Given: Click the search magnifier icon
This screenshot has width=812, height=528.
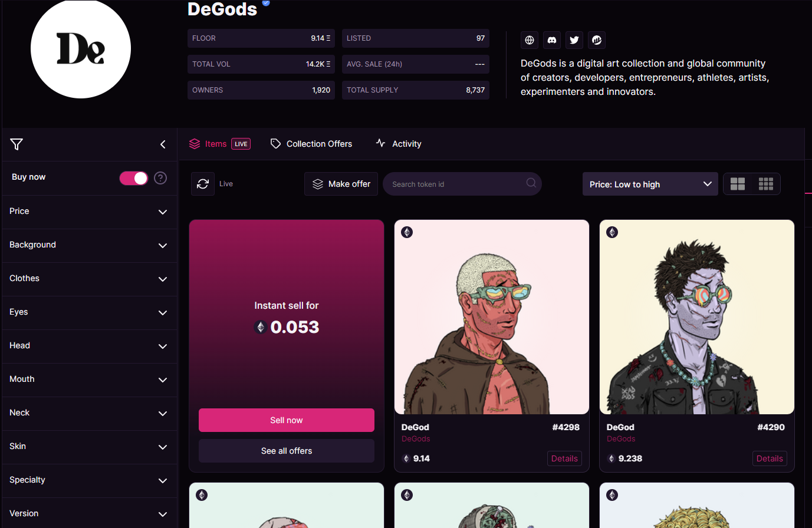Looking at the screenshot, I should pos(531,183).
